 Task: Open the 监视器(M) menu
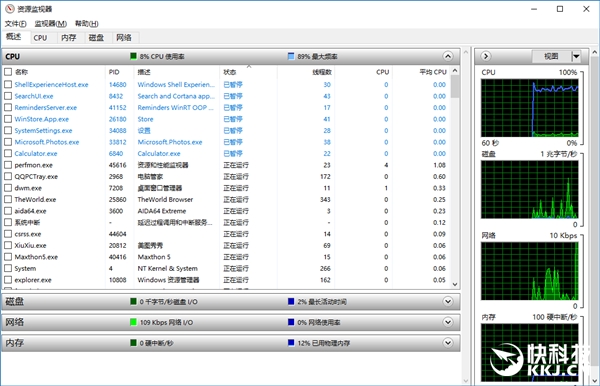(51, 24)
